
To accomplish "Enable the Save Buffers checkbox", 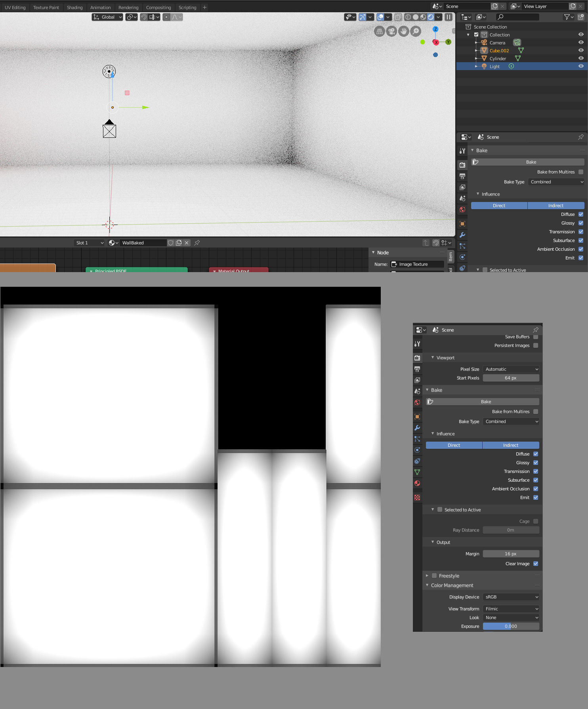I will pos(536,337).
